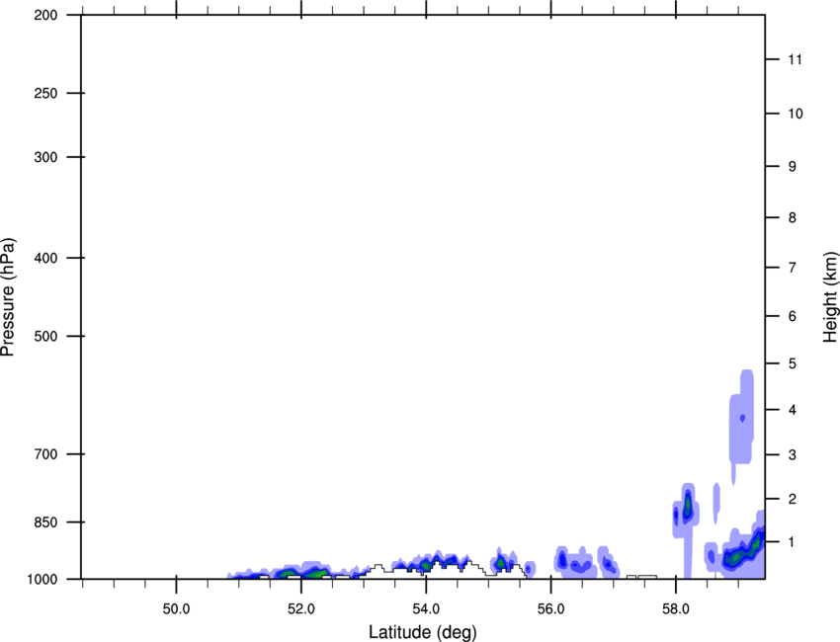Click the 400 pressure tick label

(45, 258)
